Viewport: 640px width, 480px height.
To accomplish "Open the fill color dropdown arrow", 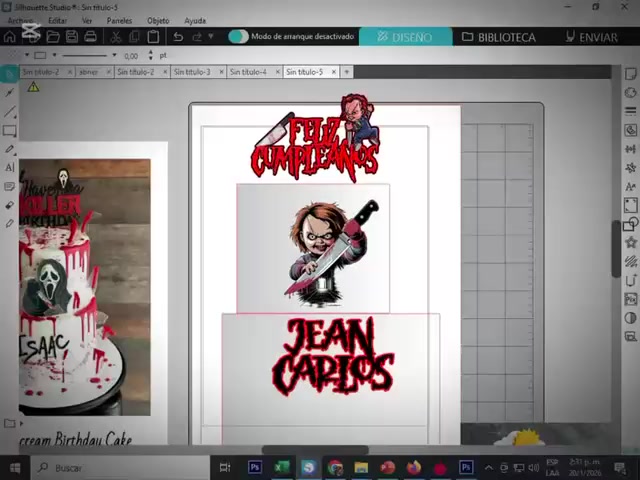I will pos(27,55).
